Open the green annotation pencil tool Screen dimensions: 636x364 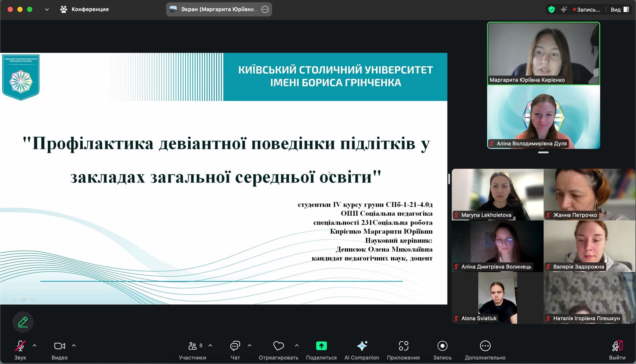23,322
